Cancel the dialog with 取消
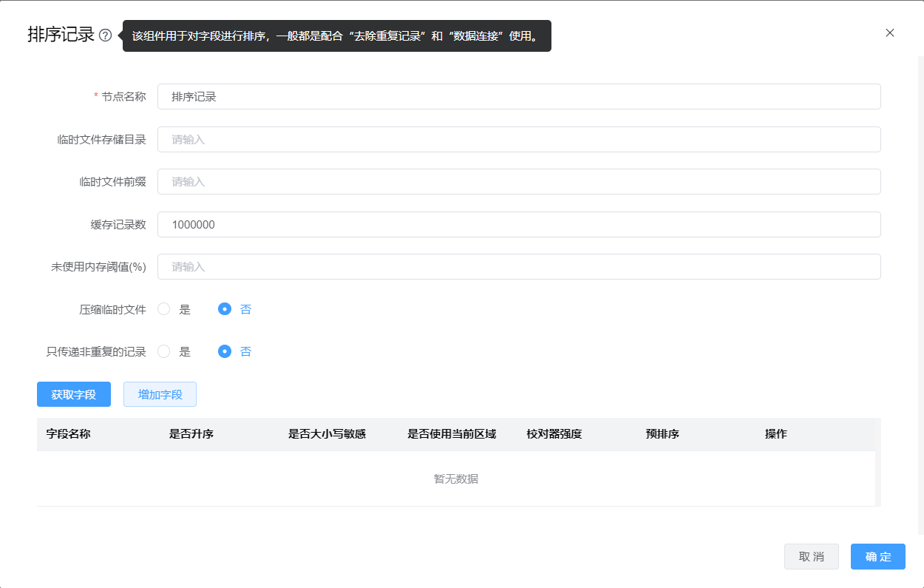Image resolution: width=924 pixels, height=588 pixels. click(811, 556)
